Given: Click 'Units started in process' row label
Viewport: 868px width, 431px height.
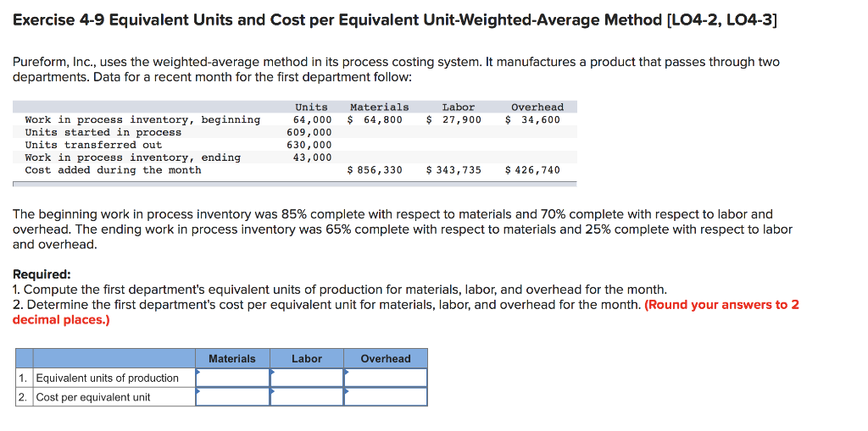Looking at the screenshot, I should tap(103, 132).
